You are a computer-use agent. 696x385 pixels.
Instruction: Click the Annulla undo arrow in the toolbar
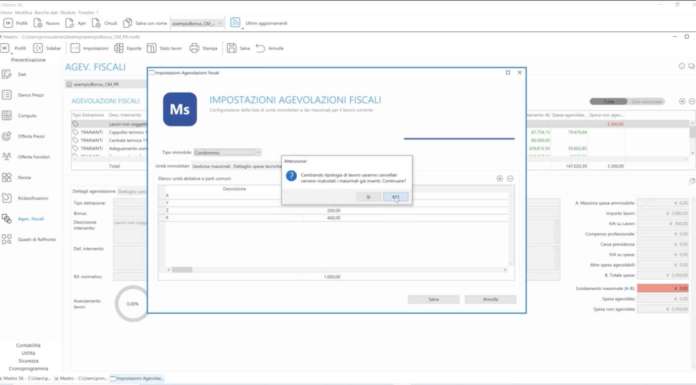260,48
